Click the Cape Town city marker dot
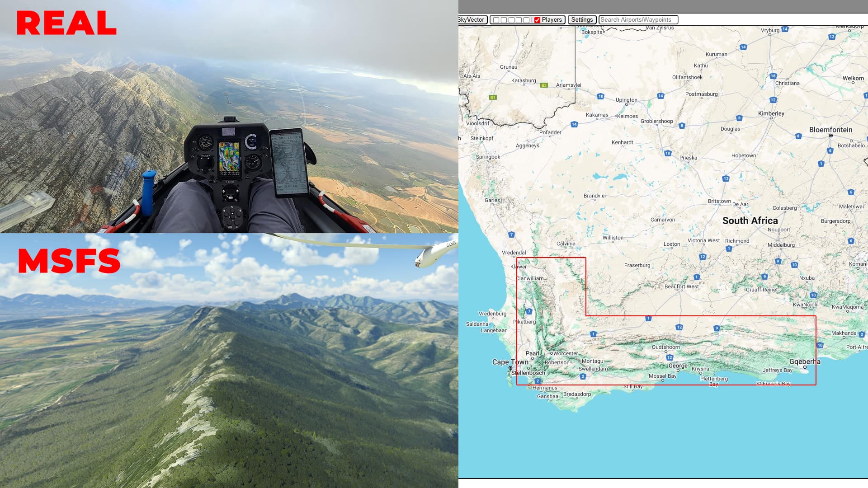 [x=510, y=368]
